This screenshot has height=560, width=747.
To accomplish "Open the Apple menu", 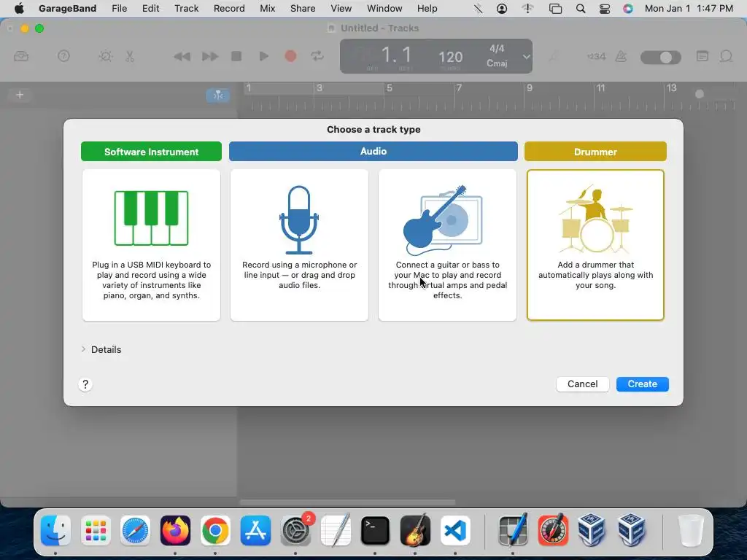I will coord(19,8).
